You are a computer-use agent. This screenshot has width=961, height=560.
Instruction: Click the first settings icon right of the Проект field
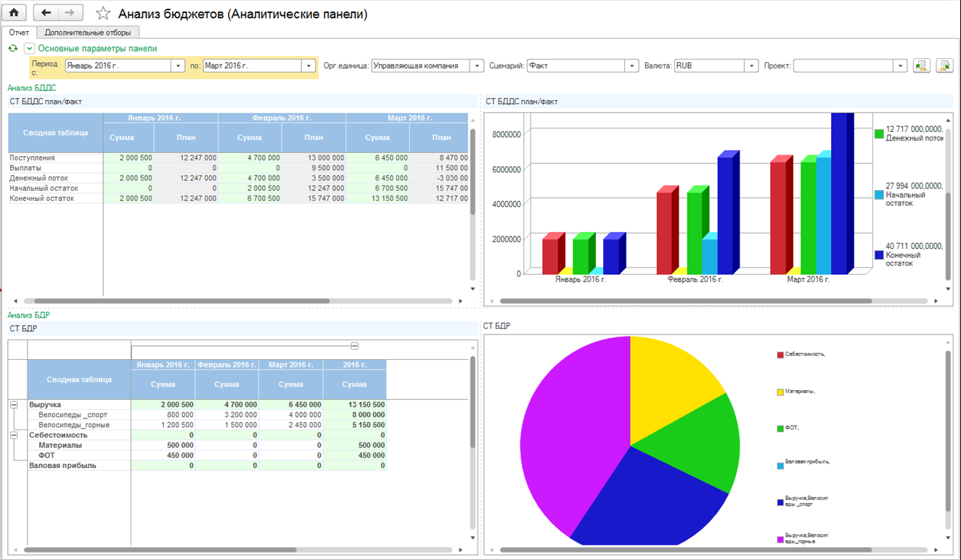click(922, 66)
